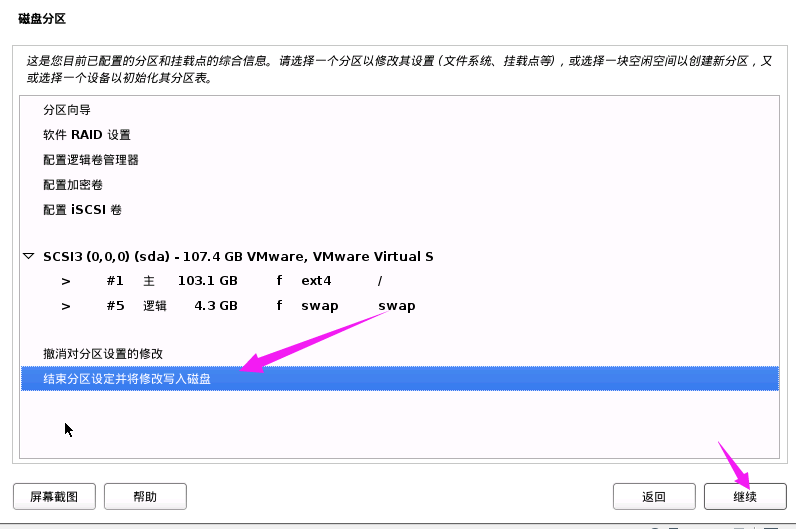
Task: Click 主 partition type label
Action: pyautogui.click(x=149, y=281)
